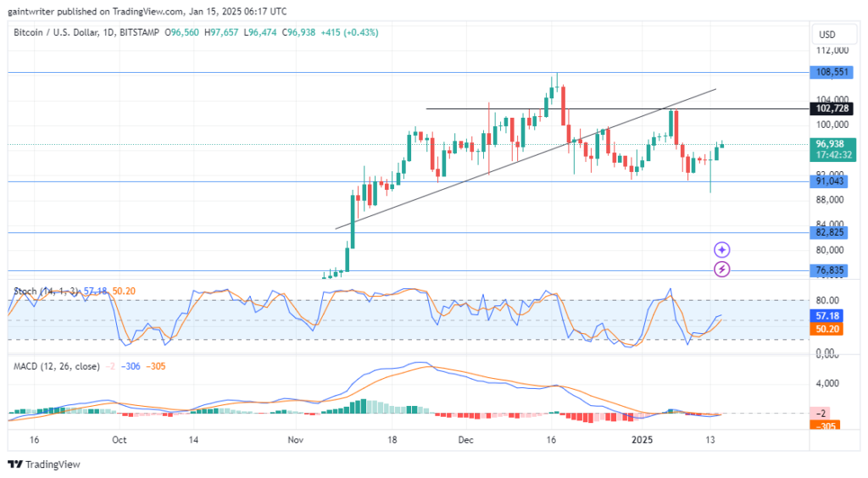The height and width of the screenshot is (478, 868).
Task: Select the 82,825 price level label
Action: click(x=829, y=232)
